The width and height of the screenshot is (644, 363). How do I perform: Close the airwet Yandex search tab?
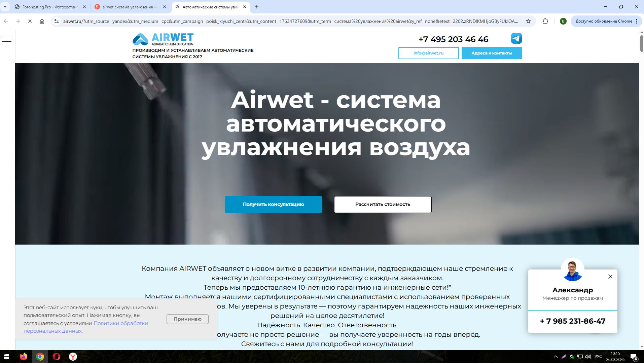click(165, 7)
